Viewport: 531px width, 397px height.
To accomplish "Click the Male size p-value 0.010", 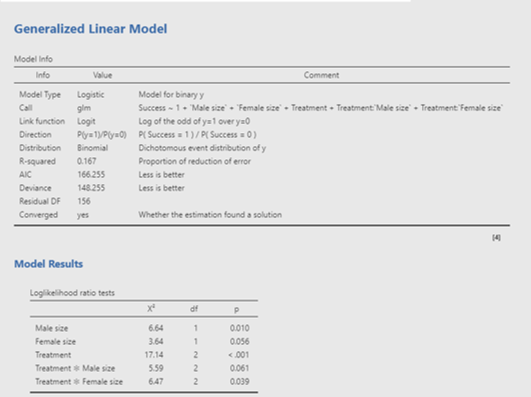I will click(x=239, y=328).
